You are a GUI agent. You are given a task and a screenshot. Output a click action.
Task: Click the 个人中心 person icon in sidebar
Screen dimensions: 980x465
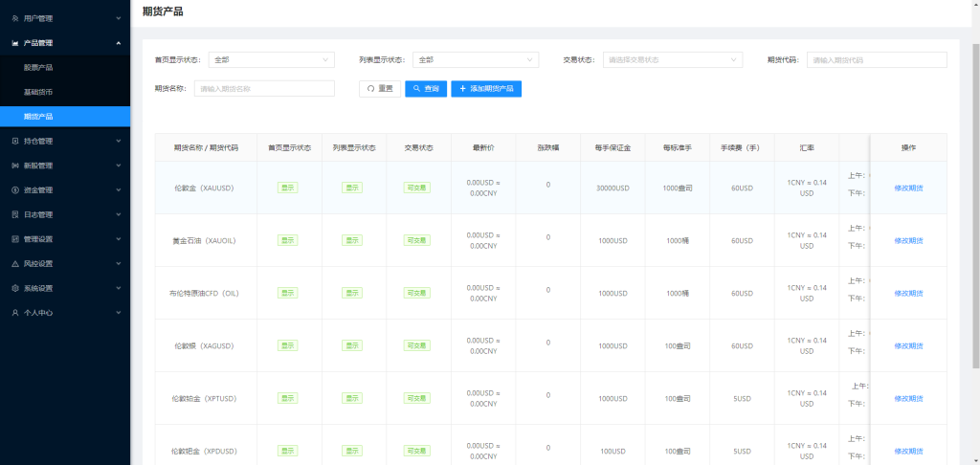point(15,313)
